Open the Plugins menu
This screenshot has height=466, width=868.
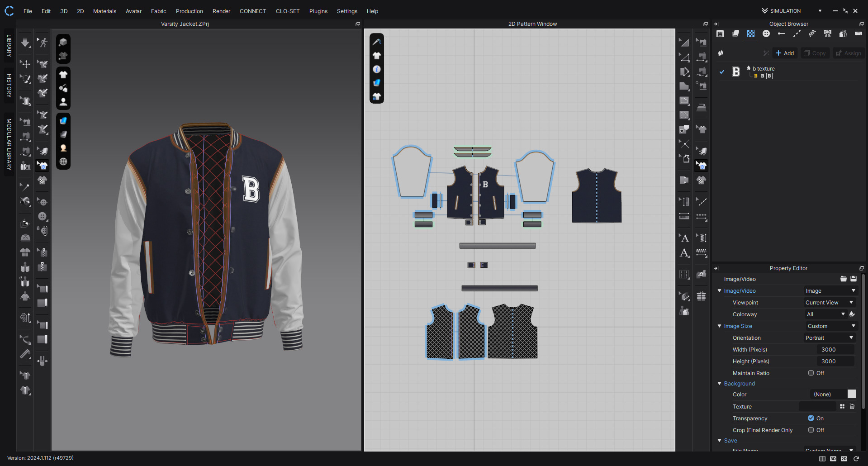318,11
